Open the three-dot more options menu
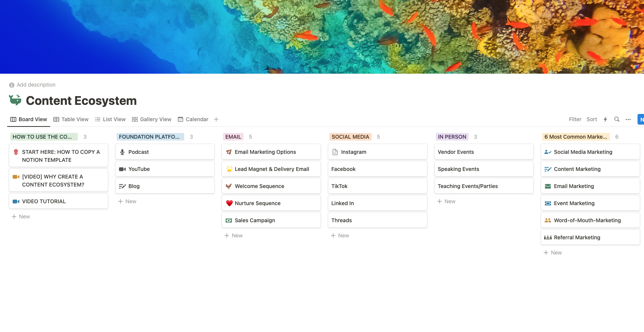 click(x=628, y=119)
